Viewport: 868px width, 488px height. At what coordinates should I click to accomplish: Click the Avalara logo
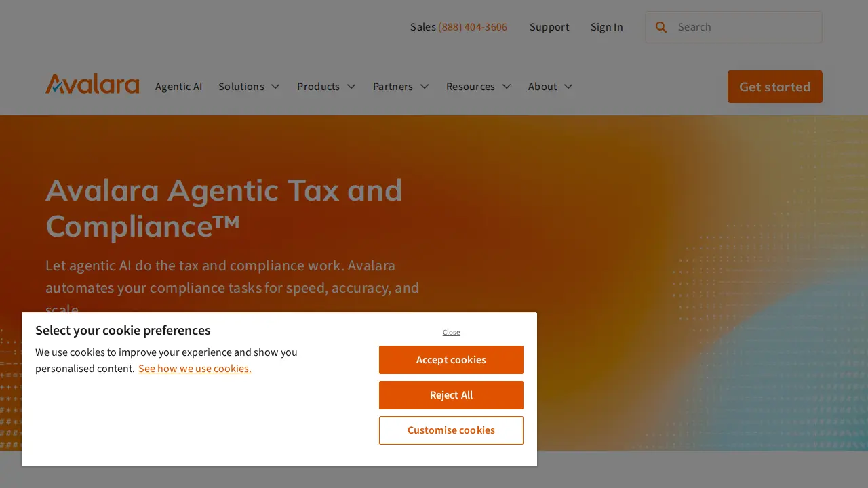tap(92, 84)
